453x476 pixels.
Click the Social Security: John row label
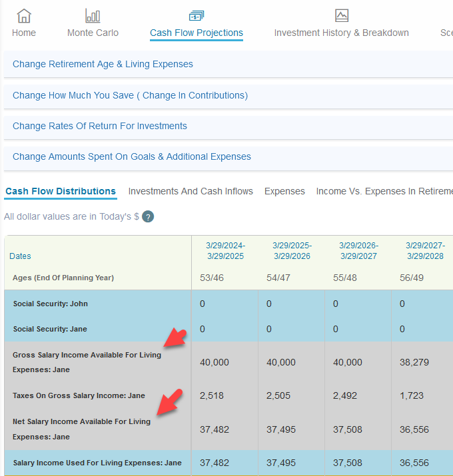click(x=51, y=304)
